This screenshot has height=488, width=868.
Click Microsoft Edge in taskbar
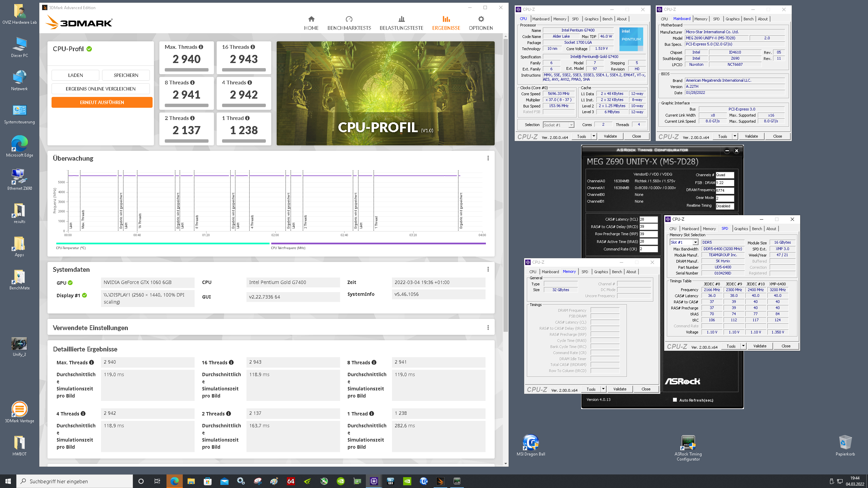pyautogui.click(x=175, y=481)
